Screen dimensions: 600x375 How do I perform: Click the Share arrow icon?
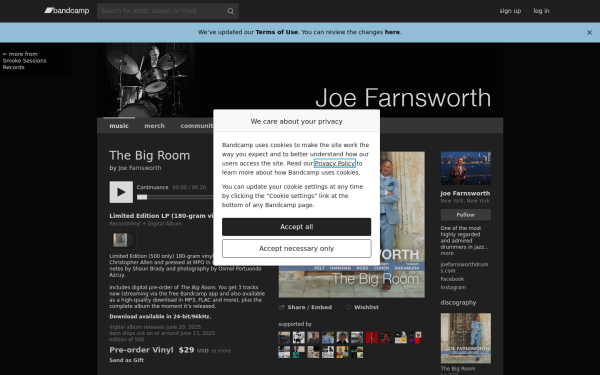coord(282,307)
